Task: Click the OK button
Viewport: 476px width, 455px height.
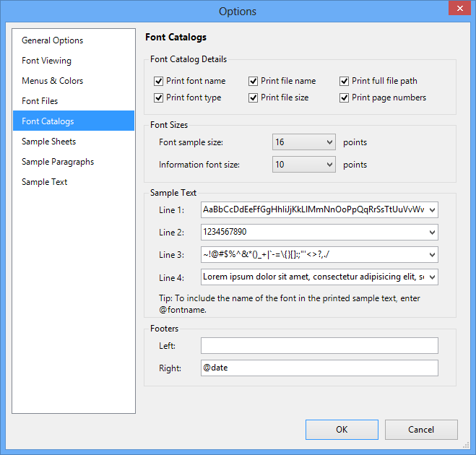Action: coord(342,430)
